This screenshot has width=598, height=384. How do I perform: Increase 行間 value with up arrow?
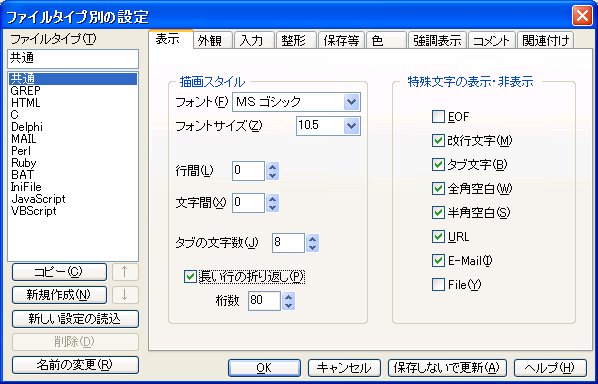272,167
